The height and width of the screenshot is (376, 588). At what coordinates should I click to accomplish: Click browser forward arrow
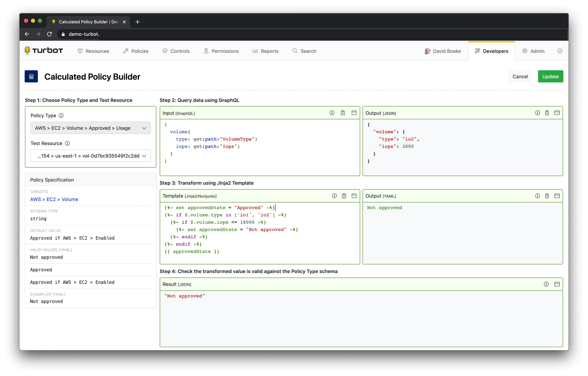[x=38, y=34]
